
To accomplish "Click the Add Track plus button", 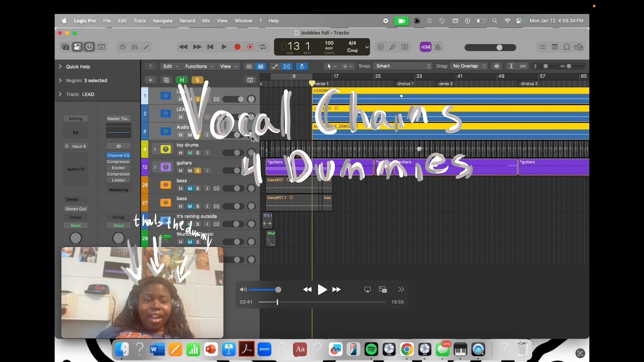I will (x=150, y=80).
